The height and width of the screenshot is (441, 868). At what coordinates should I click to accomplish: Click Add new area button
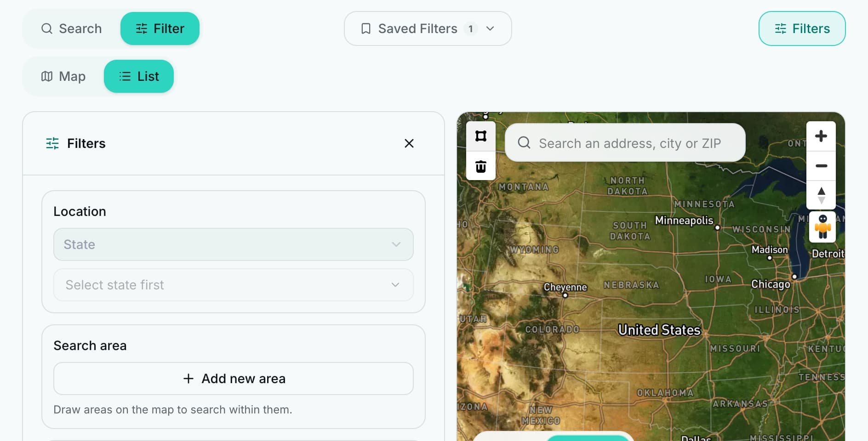[234, 379]
